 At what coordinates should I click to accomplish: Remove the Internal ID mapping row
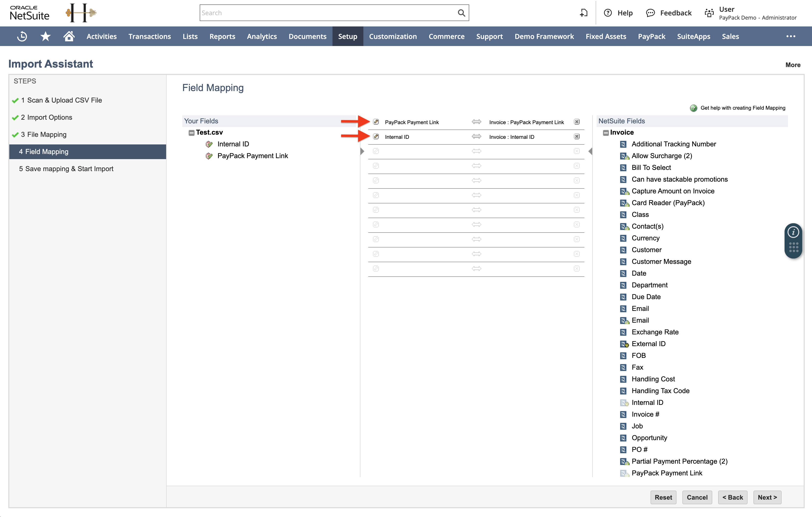pos(577,136)
